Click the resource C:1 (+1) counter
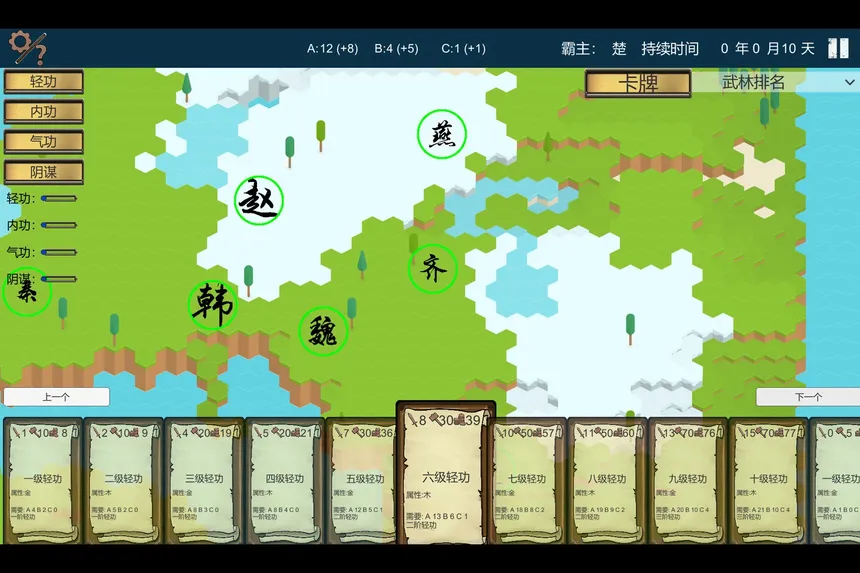 coord(463,49)
